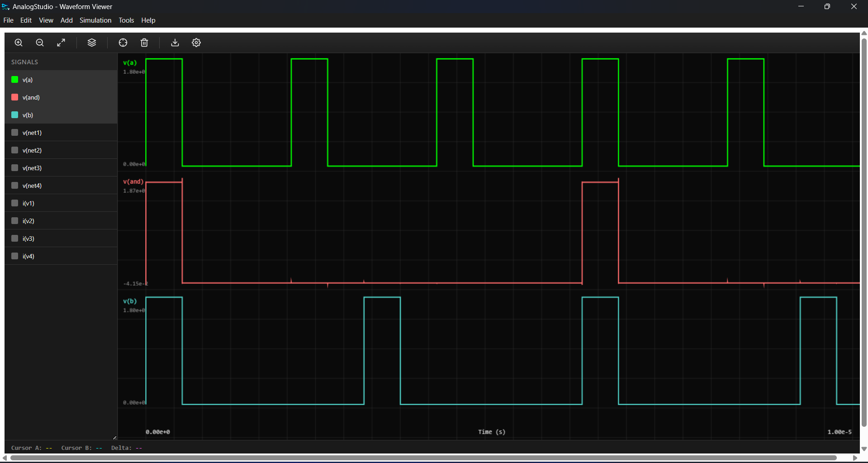Enable the v(net3) signal checkbox

click(x=15, y=168)
